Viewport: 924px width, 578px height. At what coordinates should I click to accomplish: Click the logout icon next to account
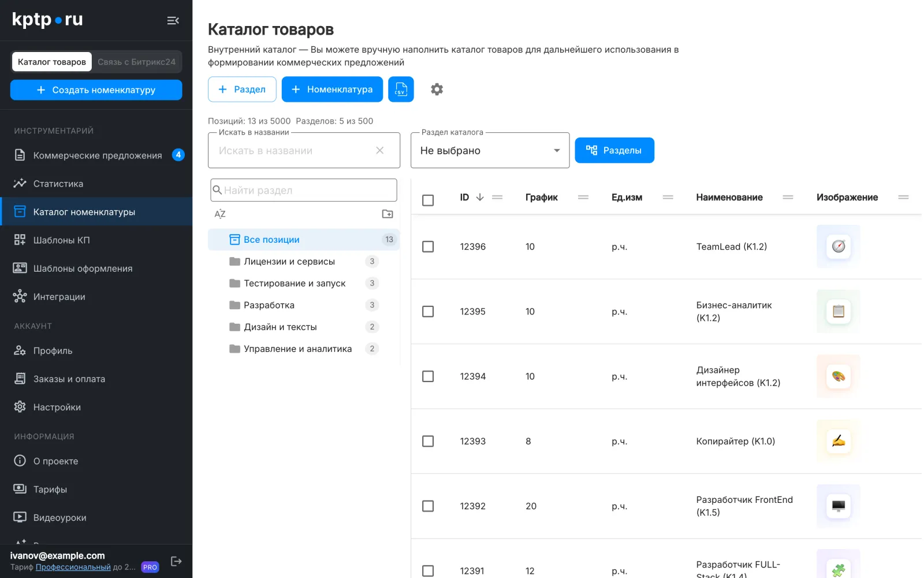[x=176, y=561]
